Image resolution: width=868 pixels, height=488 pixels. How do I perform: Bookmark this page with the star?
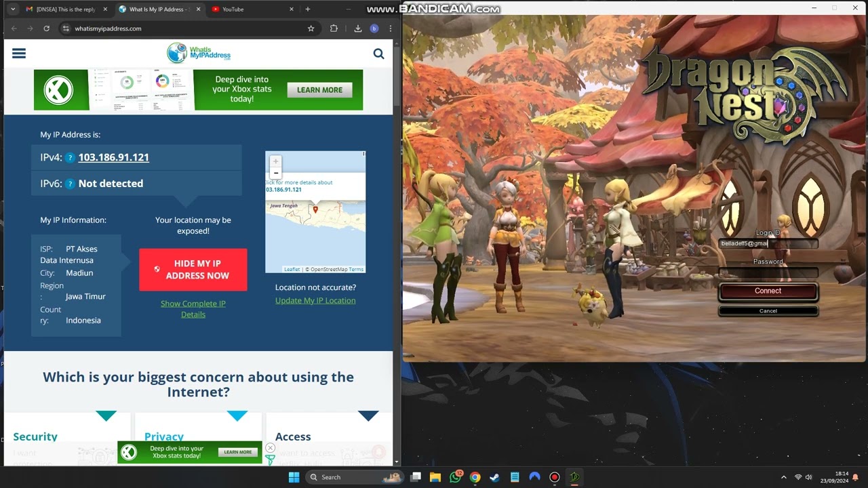(x=311, y=28)
